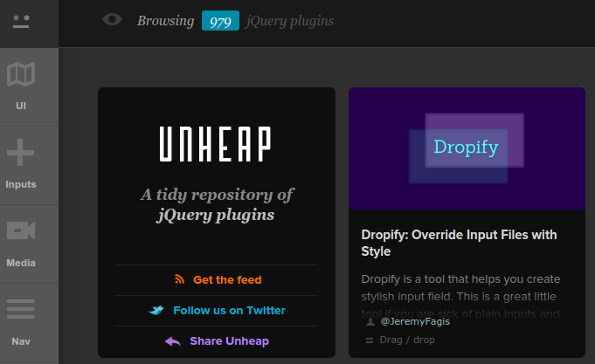Click the 979 plugin count badge

tap(220, 21)
